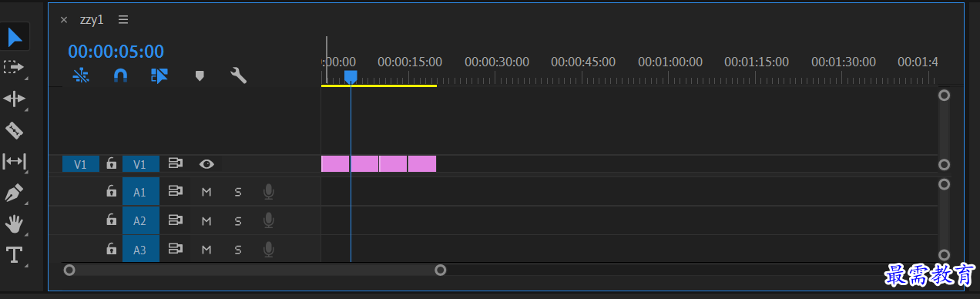Select the Razor tool

click(x=14, y=129)
